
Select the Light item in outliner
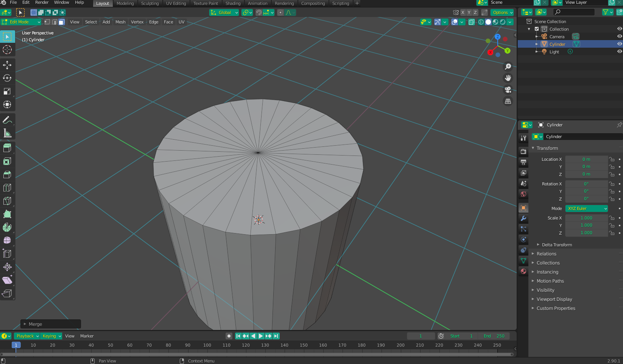pos(554,52)
